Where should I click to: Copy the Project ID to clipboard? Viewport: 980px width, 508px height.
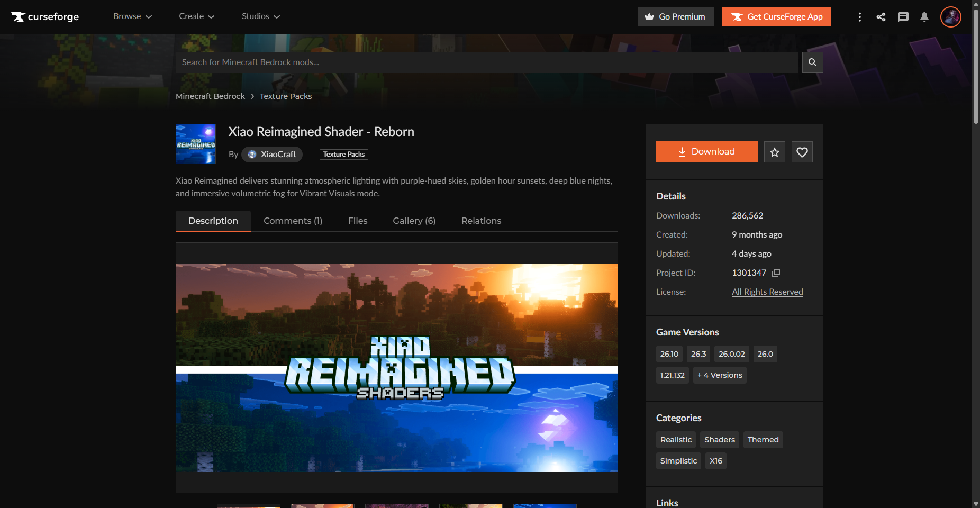pyautogui.click(x=776, y=273)
